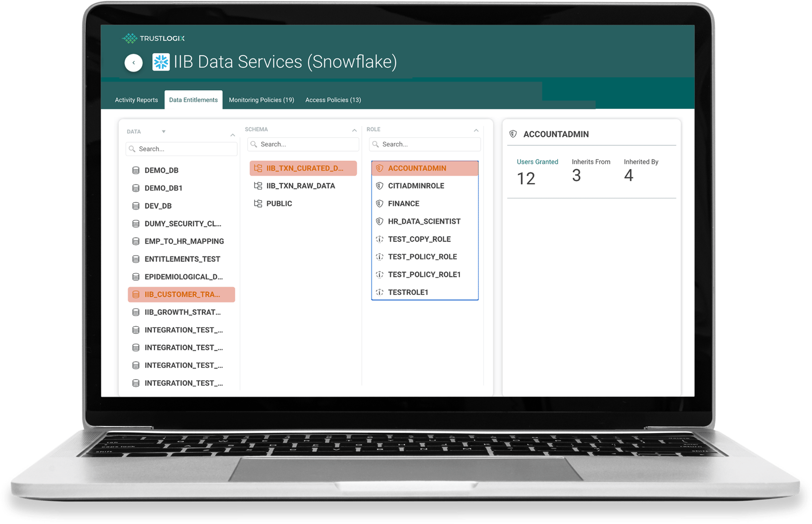Click the Snowflake logo icon
Viewport: 812px width, 524px height.
coord(161,62)
